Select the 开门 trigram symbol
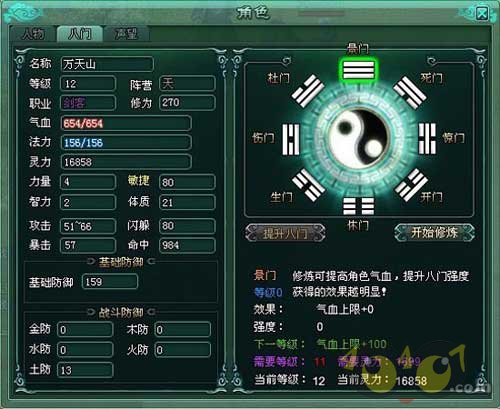 411,185
